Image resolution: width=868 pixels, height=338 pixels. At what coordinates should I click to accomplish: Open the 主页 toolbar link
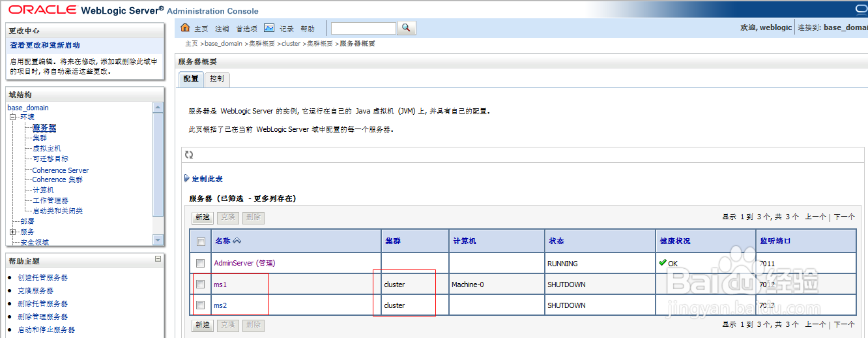point(201,29)
